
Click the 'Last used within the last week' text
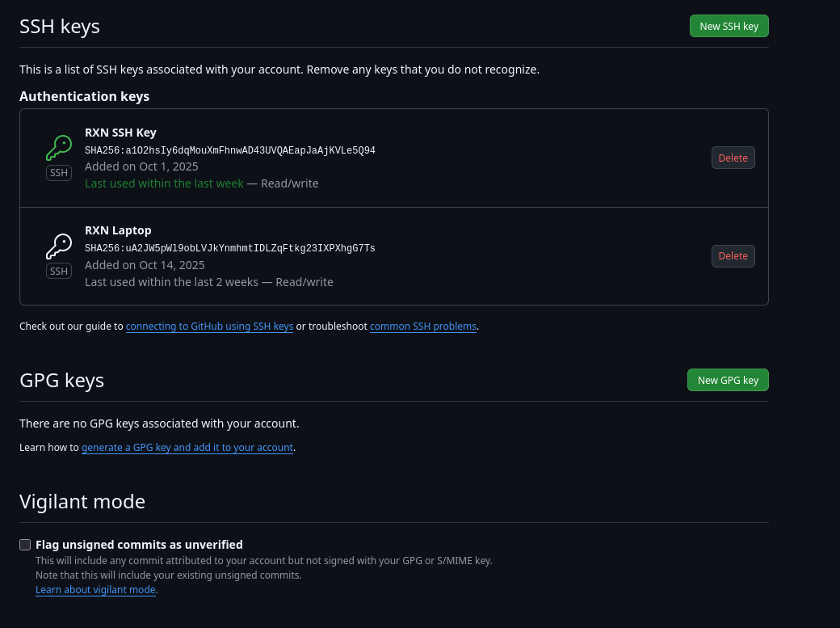(164, 183)
